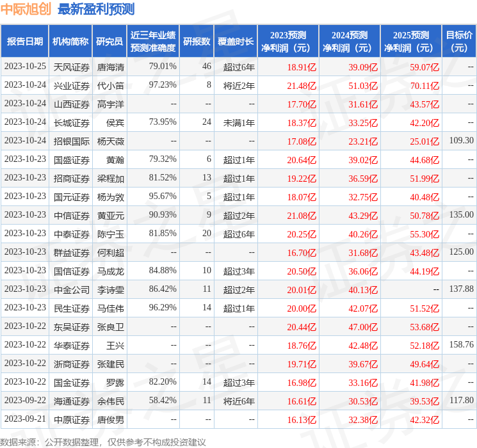The image size is (477, 448).
Task: Click the 目标价(元) column header
Action: point(459,42)
